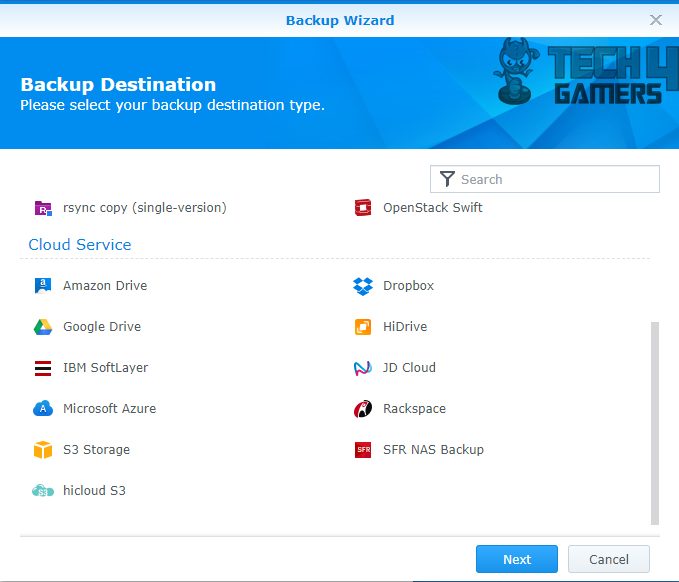Screen dimensions: 679x582
Task: Click the filter funnel icon in search
Action: (x=447, y=179)
